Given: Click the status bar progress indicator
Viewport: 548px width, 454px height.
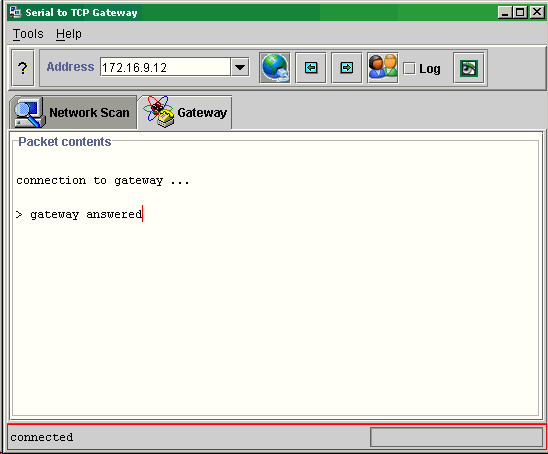Looking at the screenshot, I should (x=456, y=437).
